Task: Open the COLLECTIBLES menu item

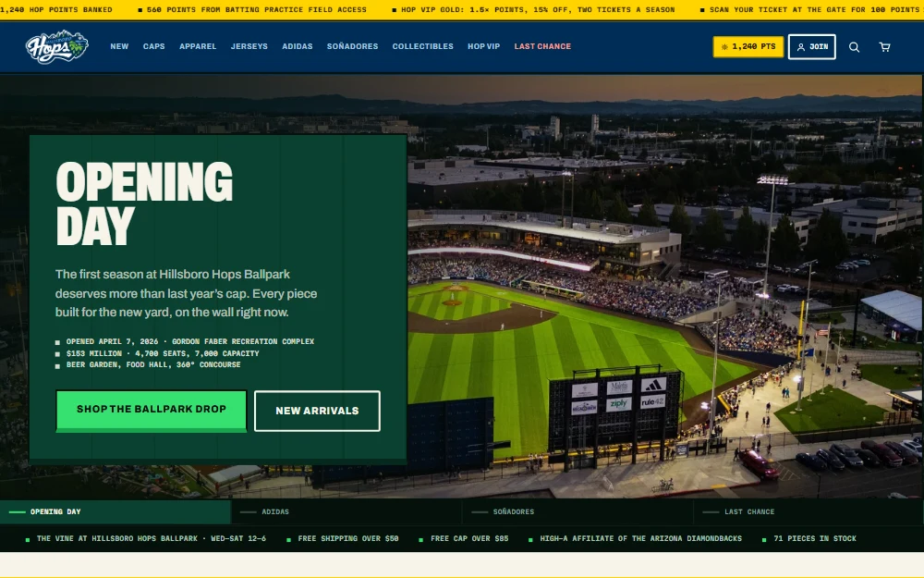Action: [422, 46]
